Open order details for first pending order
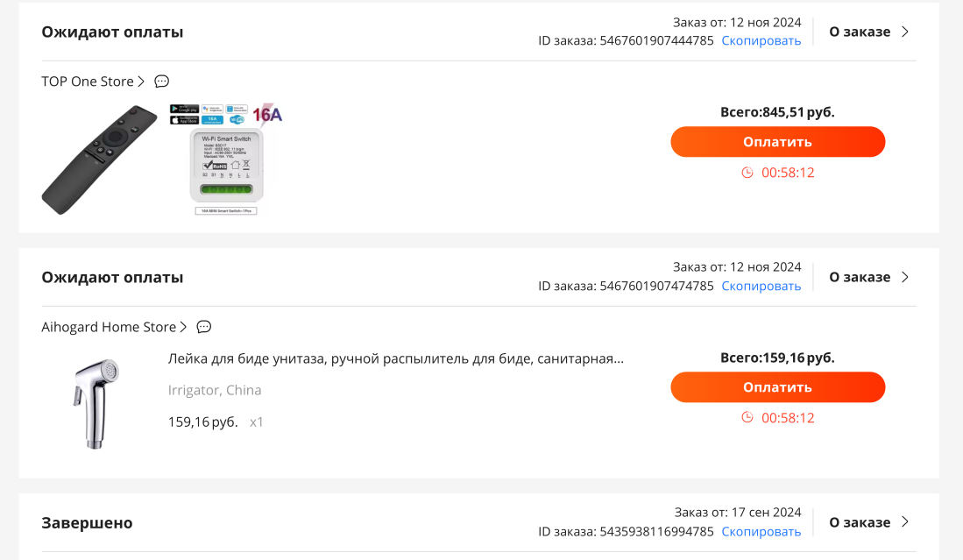Image resolution: width=963 pixels, height=560 pixels. click(868, 32)
